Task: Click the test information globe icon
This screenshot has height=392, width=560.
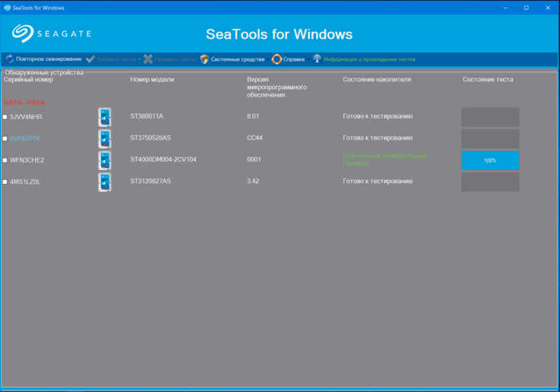Action: tap(317, 59)
